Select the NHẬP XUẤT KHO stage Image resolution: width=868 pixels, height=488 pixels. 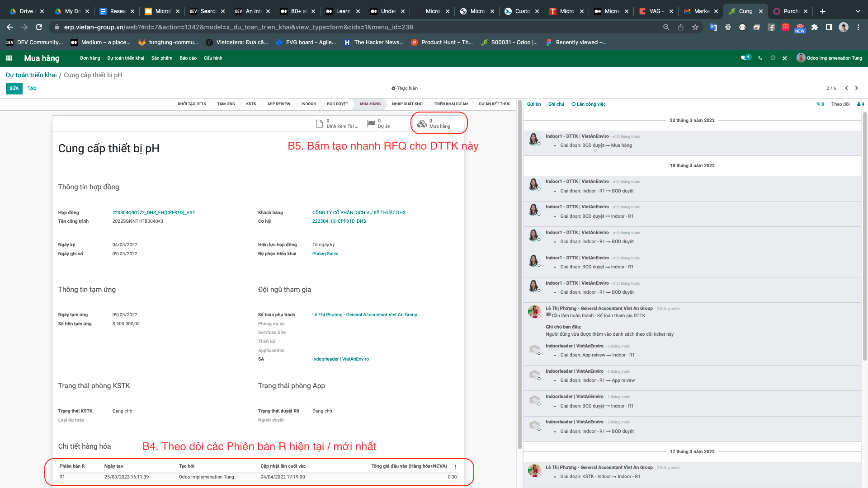(x=407, y=104)
